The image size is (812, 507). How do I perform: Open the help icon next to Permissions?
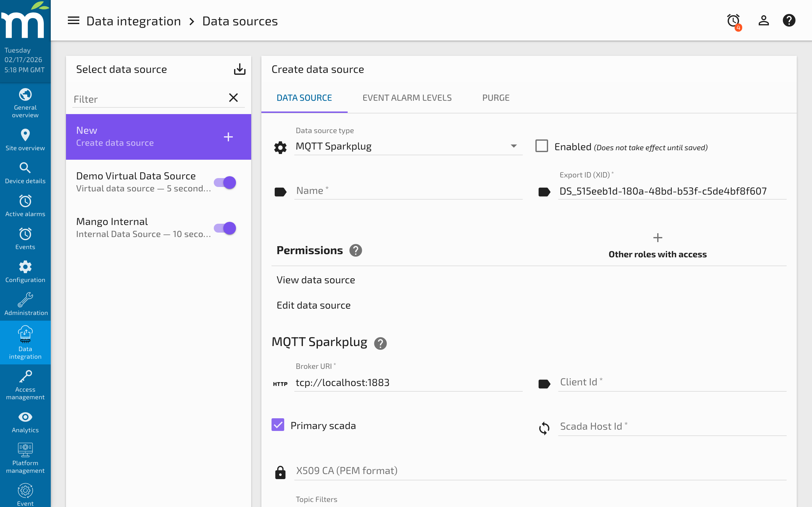[x=356, y=250]
